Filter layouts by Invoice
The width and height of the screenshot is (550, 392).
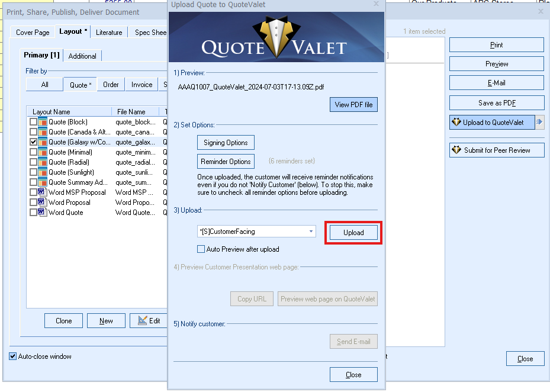(x=141, y=85)
